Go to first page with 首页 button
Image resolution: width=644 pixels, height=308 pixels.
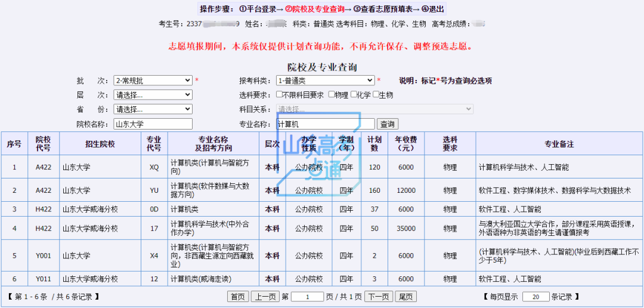[237, 297]
